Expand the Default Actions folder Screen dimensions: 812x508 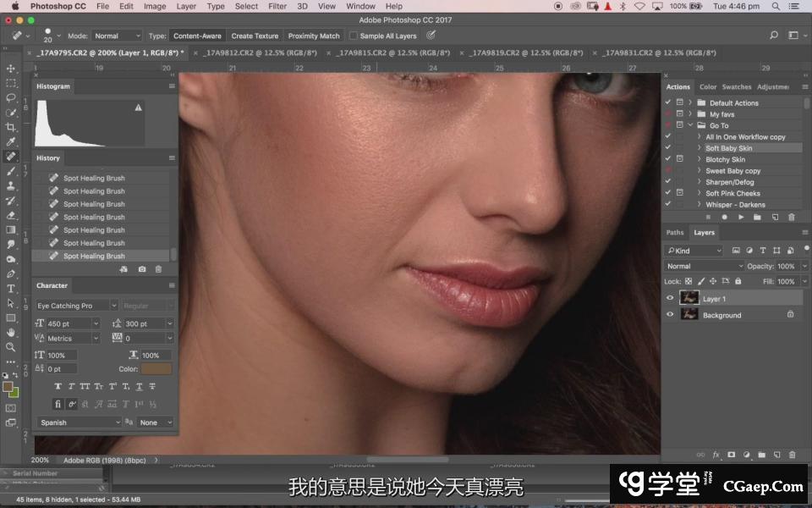690,103
